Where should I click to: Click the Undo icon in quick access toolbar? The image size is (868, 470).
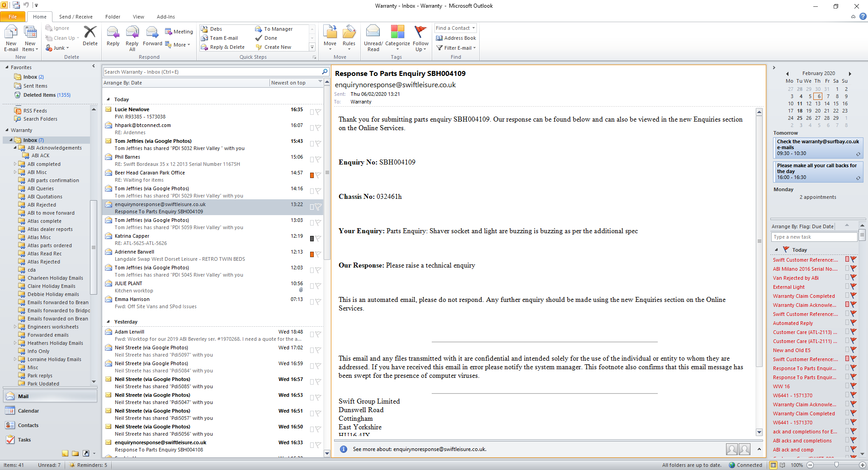point(26,5)
